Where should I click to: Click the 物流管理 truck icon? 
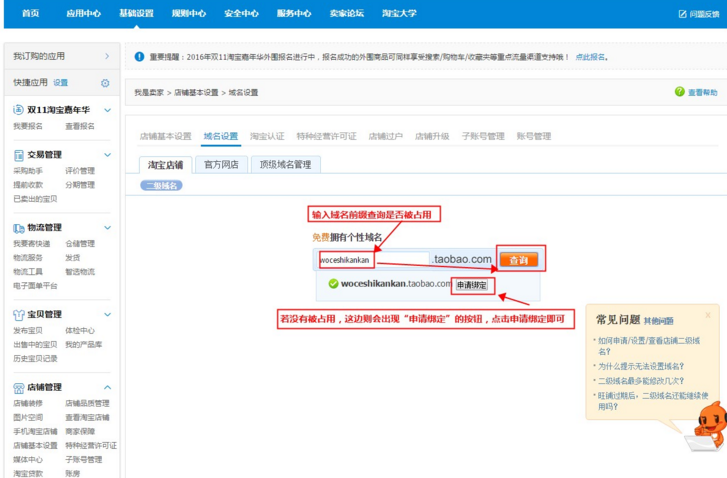coord(19,228)
